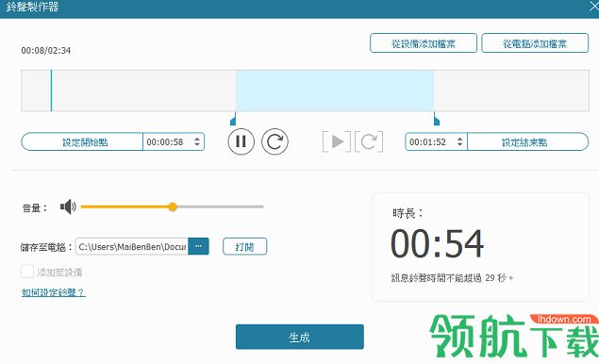Decrease the end time 00:01:52 with the down arrow
The width and height of the screenshot is (599, 364).
[x=460, y=145]
